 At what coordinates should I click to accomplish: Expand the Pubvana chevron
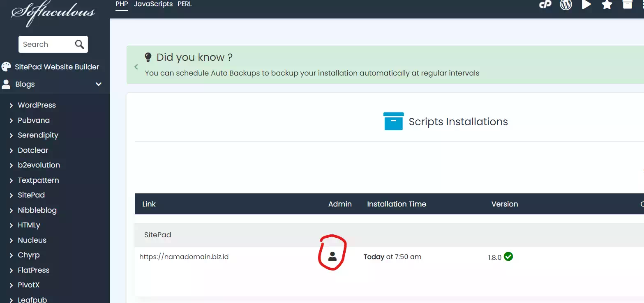[12, 121]
